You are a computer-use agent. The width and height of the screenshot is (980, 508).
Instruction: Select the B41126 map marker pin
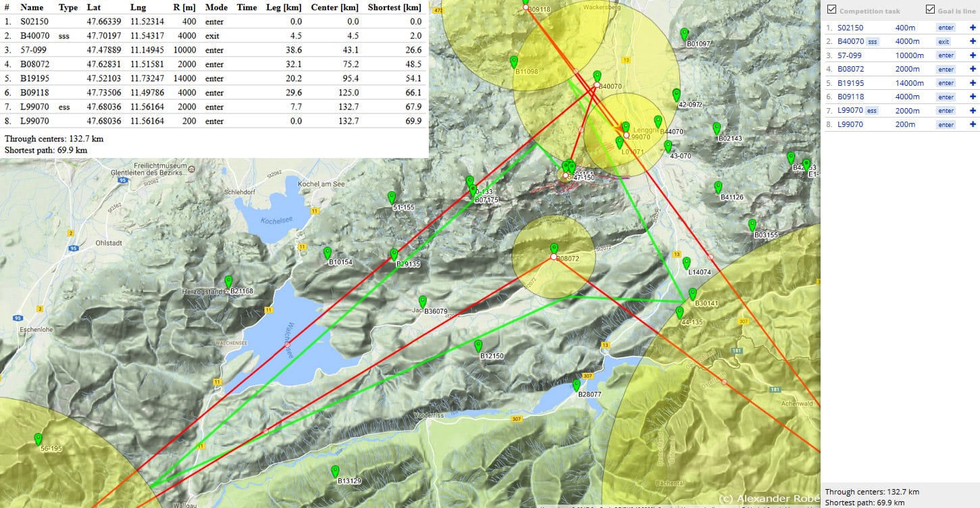pos(719,188)
